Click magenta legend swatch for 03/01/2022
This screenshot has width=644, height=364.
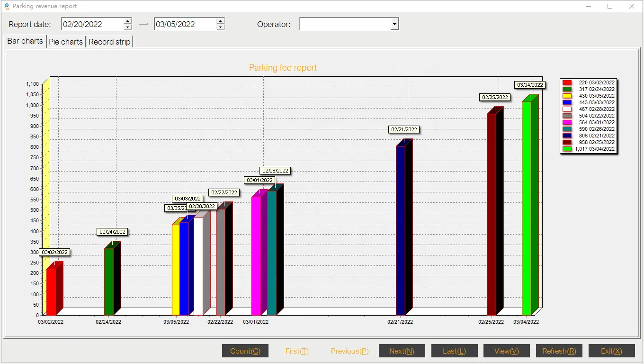click(567, 122)
